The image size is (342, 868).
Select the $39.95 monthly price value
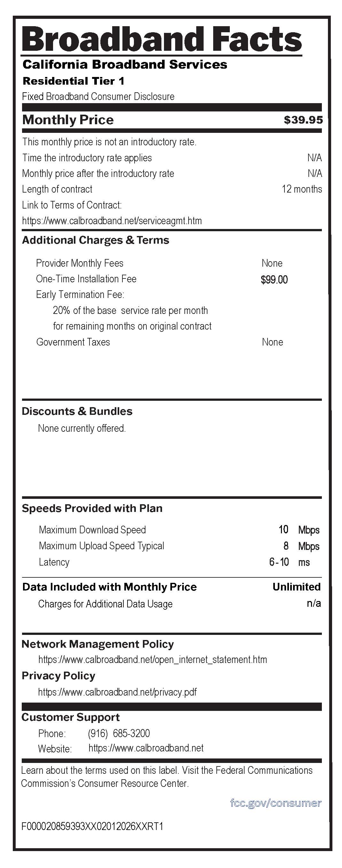(x=303, y=120)
